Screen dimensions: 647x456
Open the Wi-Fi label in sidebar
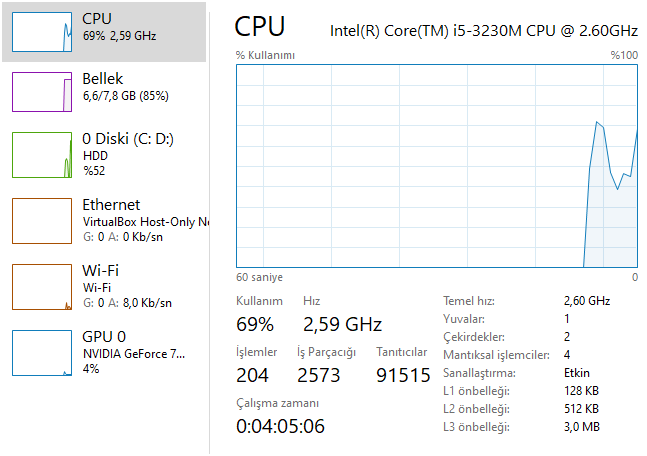(x=101, y=270)
